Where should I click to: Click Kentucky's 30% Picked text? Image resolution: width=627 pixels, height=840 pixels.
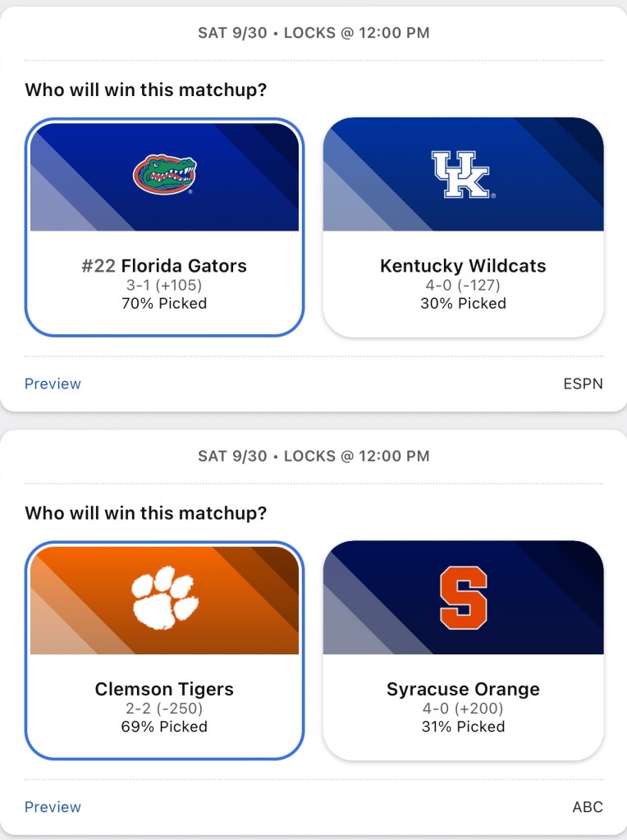pos(463,303)
